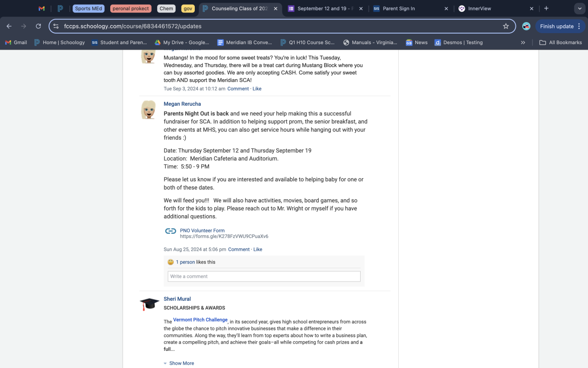Screen dimensions: 588x368
Task: Open the News bookmark
Action: [x=417, y=42]
